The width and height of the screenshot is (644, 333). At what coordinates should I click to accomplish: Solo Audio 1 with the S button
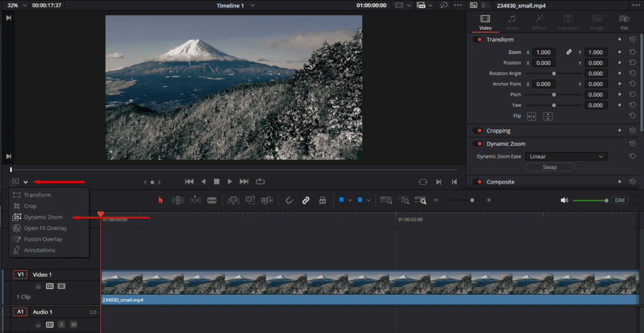coord(62,324)
